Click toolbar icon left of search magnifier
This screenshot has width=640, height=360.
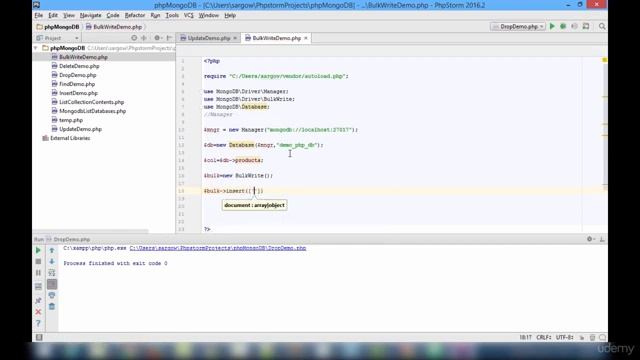pos(586,27)
